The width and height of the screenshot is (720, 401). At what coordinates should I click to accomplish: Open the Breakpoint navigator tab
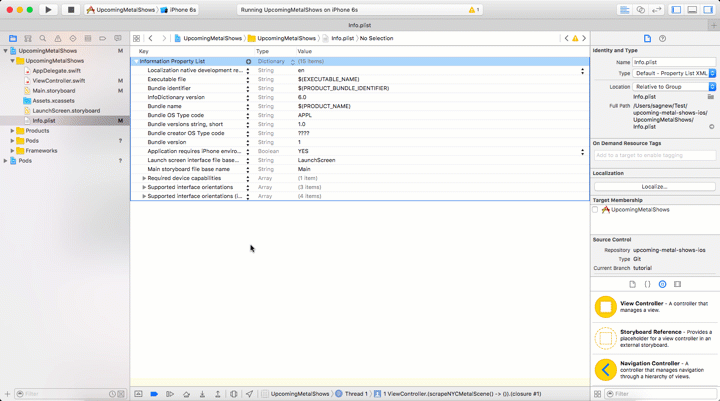click(102, 39)
